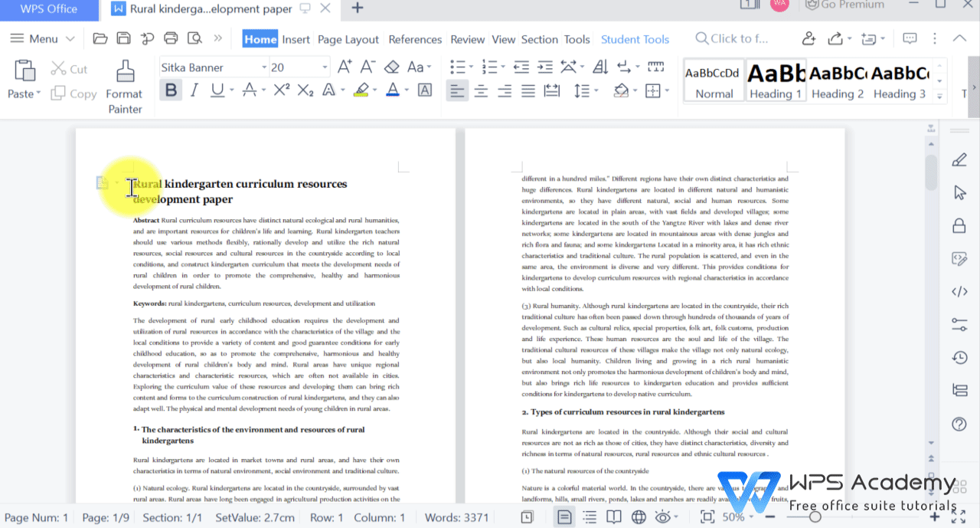Increase paragraph indent
Image resolution: width=980 pixels, height=528 pixels.
click(545, 66)
